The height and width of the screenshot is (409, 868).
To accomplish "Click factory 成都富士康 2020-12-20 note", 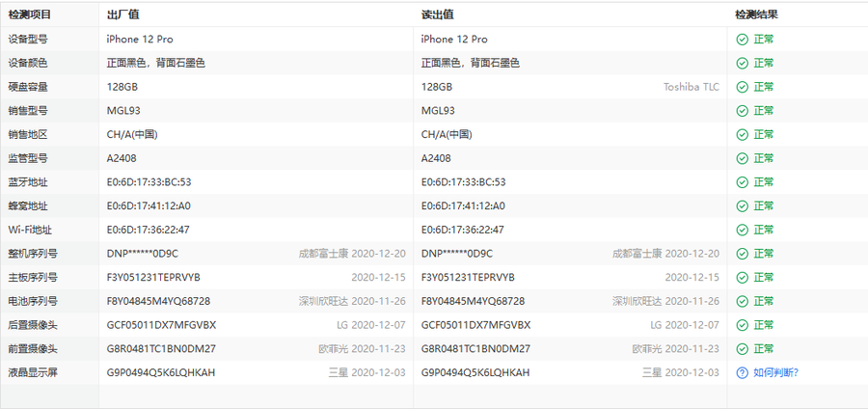I will coord(352,254).
